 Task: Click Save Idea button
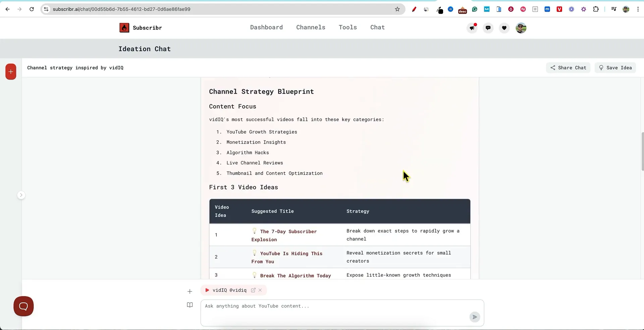[615, 68]
